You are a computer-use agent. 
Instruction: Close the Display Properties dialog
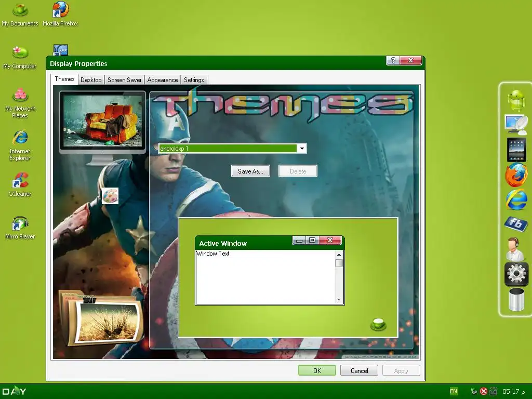click(x=410, y=60)
